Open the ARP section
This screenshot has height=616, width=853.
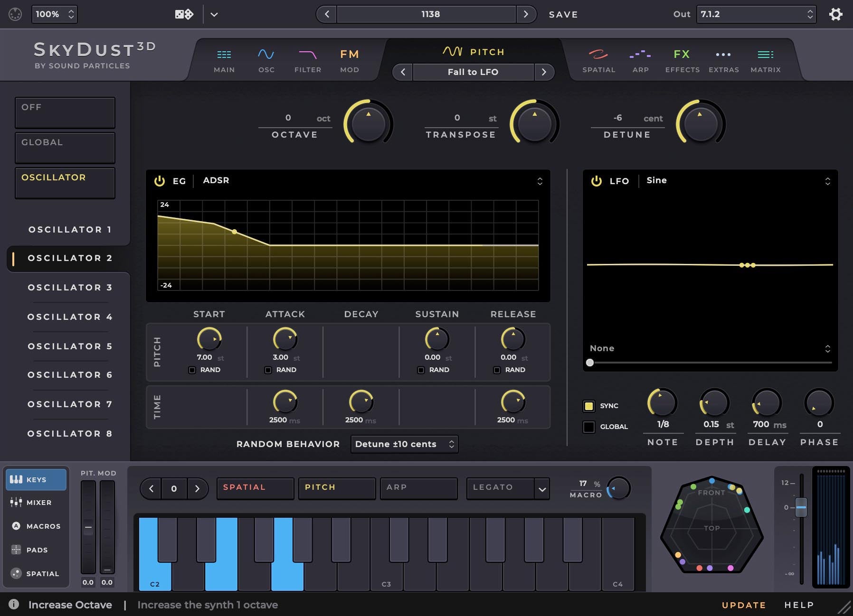pyautogui.click(x=640, y=61)
